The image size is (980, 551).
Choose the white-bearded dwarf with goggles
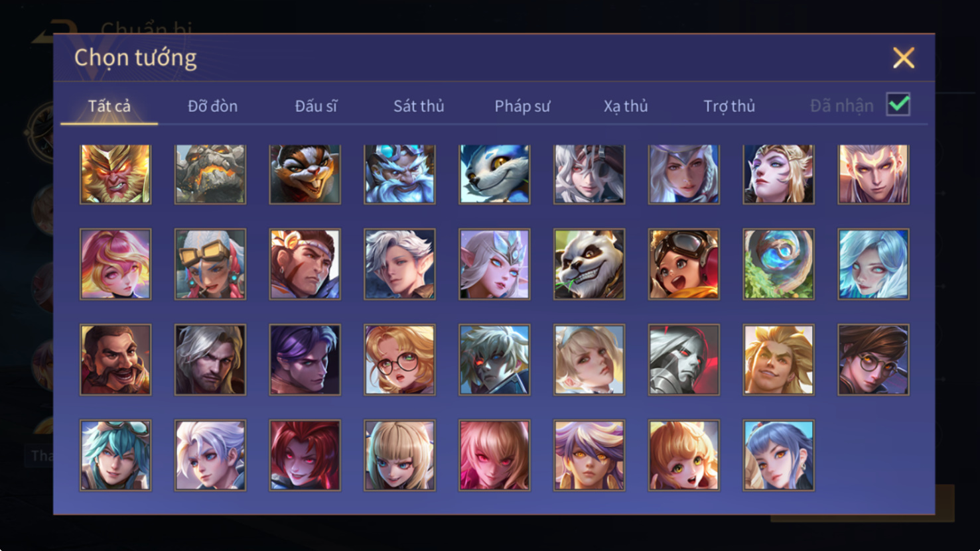pos(399,174)
